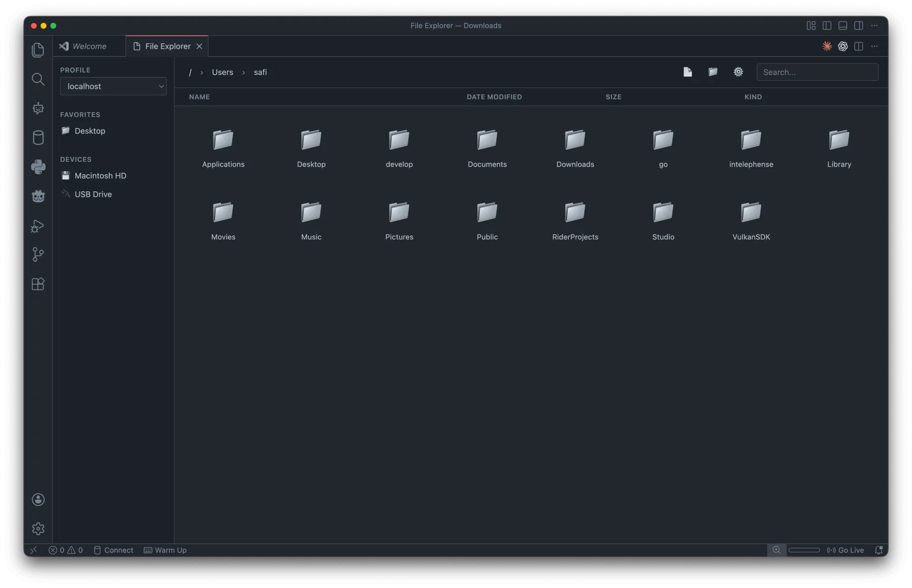Viewport: 912px width, 588px height.
Task: Click Connect in the status bar
Action: (x=114, y=550)
